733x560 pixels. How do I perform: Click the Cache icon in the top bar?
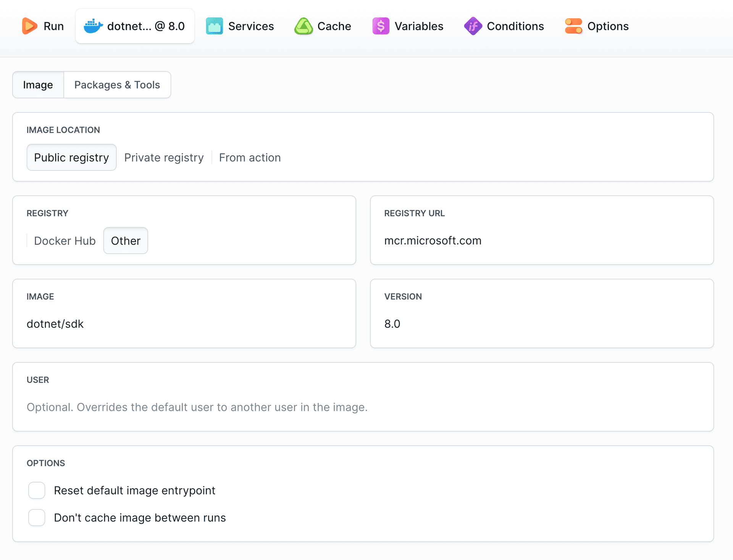304,26
